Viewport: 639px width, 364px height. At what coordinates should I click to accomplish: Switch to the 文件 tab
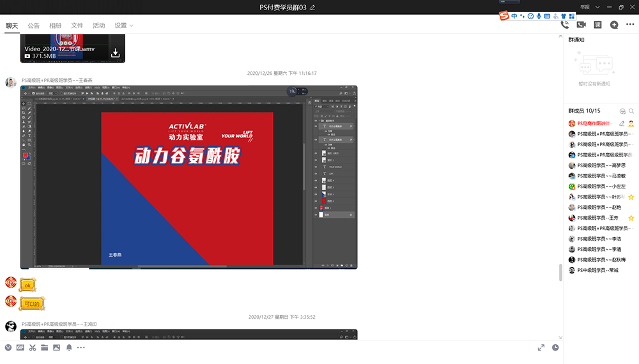77,26
